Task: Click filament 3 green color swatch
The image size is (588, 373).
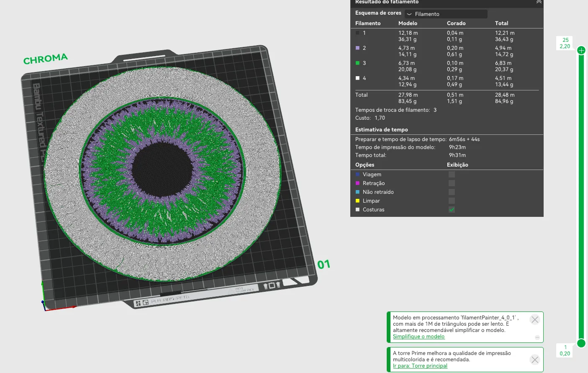Action: (x=357, y=63)
